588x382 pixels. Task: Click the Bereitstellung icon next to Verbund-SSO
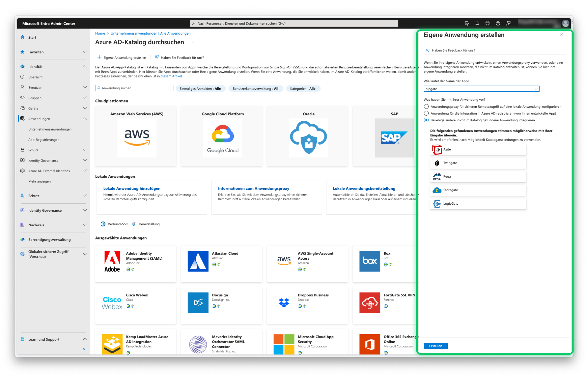(x=134, y=224)
